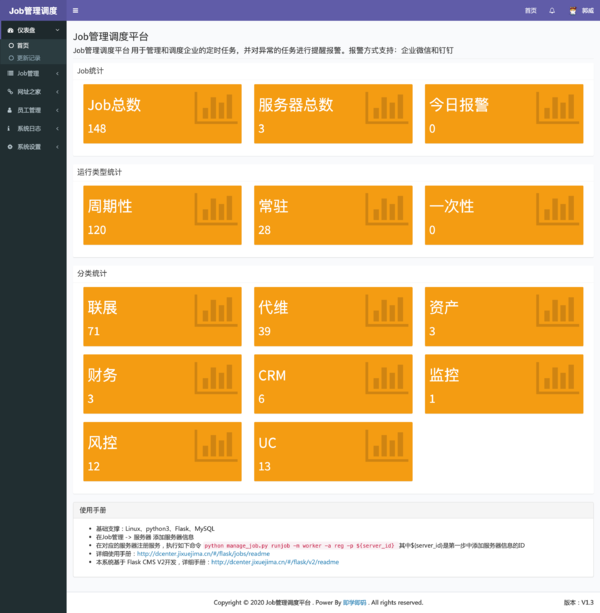Image resolution: width=600 pixels, height=613 pixels.
Task: Expand 员工管理 submenu via its arrow
Action: click(x=57, y=110)
